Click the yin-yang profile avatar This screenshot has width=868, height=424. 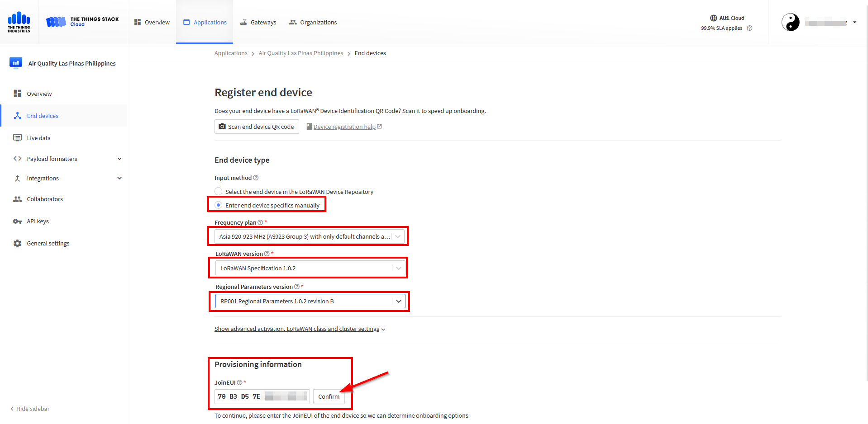791,22
